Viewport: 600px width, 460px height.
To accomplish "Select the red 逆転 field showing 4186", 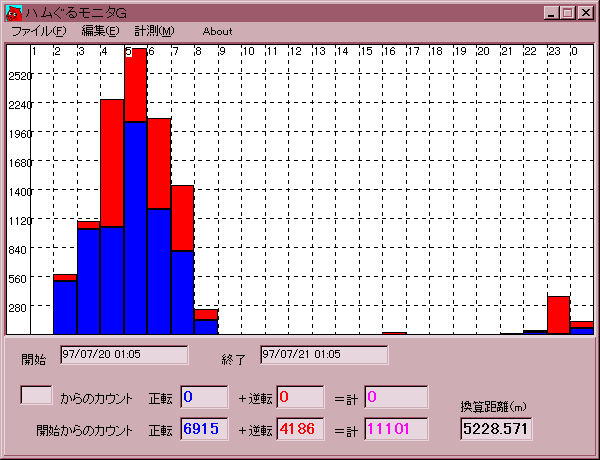I will click(x=300, y=429).
